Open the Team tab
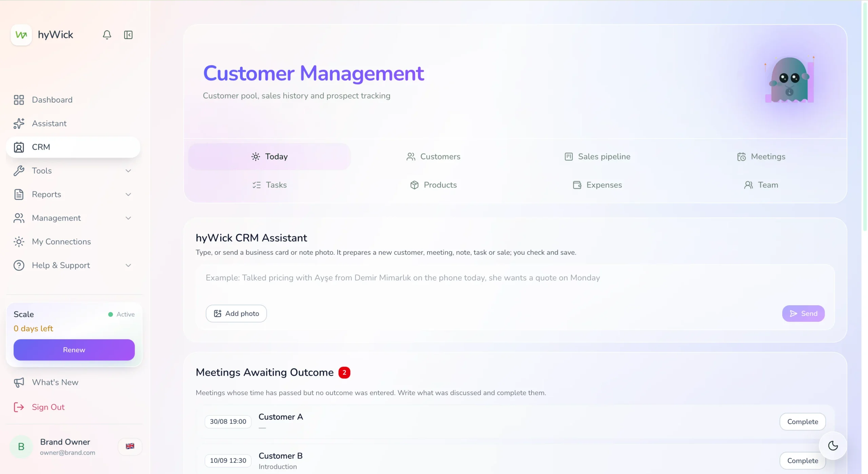Viewport: 868px width, 474px height. (761, 185)
